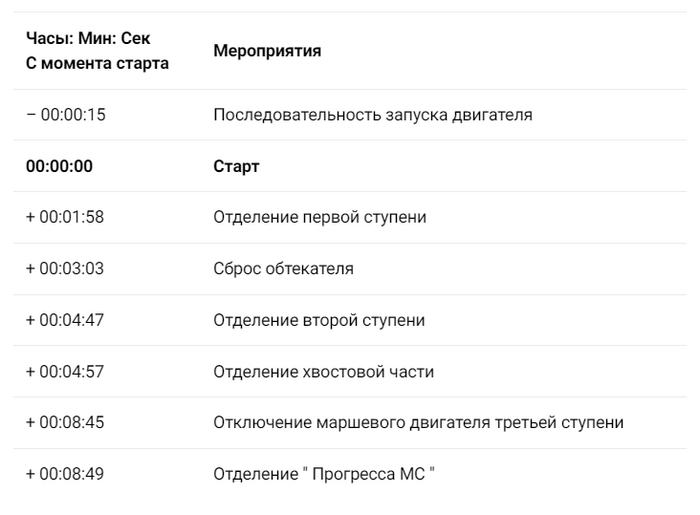Select the '+ 00:08:45' time cell
Viewport: 700px width, 515px height.
click(65, 422)
